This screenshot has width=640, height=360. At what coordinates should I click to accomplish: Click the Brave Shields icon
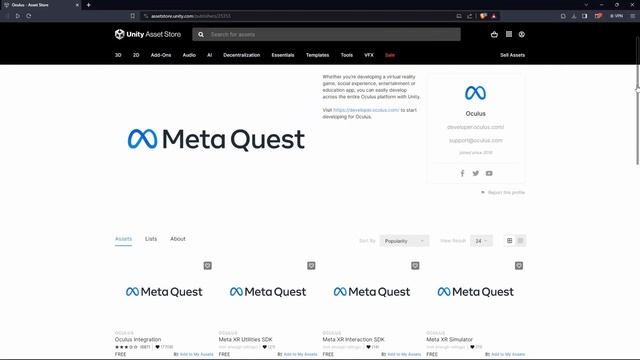[483, 16]
